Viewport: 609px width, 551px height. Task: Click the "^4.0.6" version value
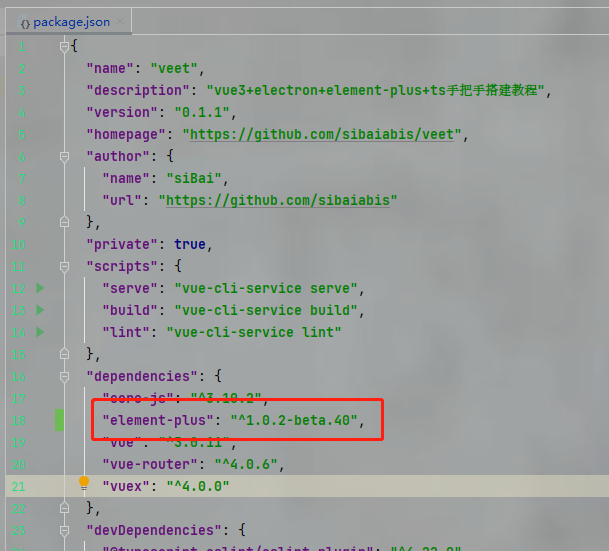(246, 464)
